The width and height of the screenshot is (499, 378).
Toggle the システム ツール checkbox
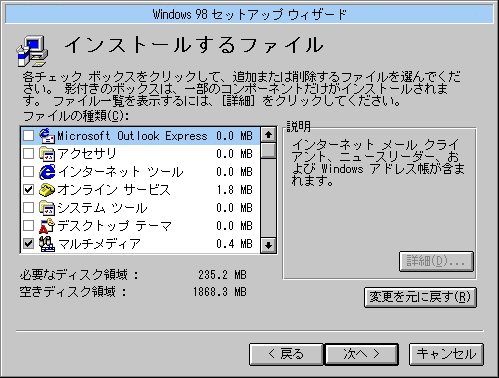click(28, 208)
